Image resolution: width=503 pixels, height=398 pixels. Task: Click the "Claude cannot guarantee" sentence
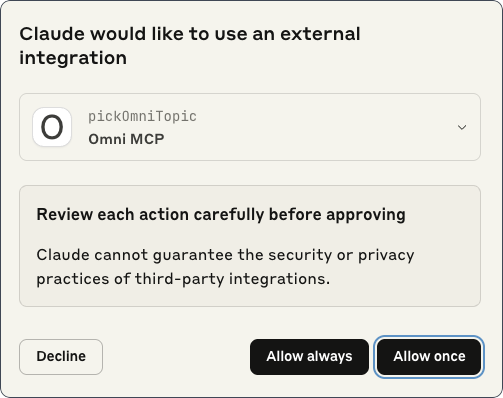[225, 267]
